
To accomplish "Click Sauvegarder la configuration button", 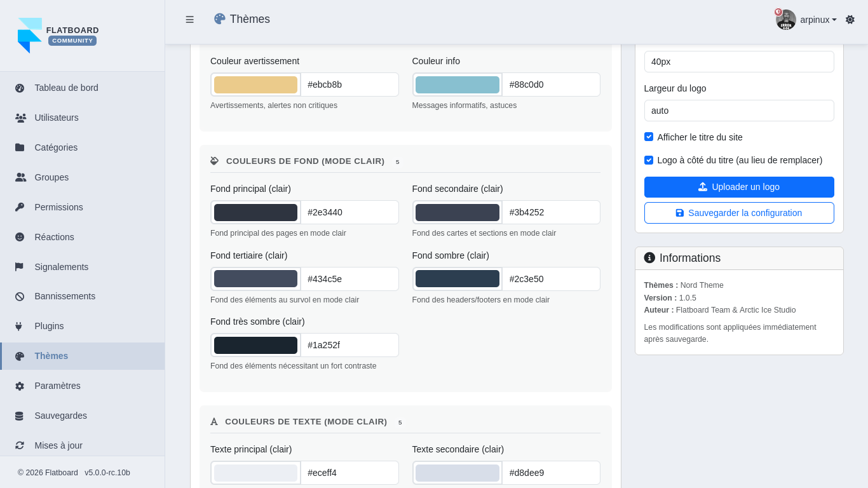I will pos(739,213).
